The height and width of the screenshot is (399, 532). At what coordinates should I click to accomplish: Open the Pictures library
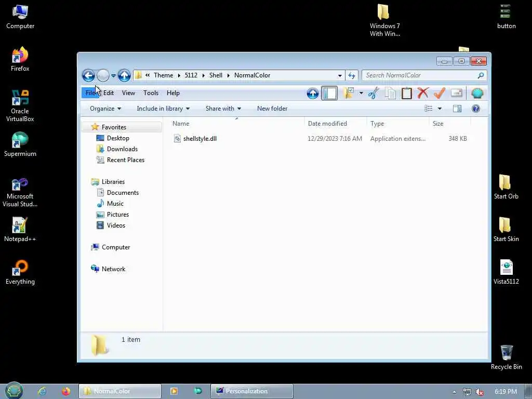click(x=117, y=215)
